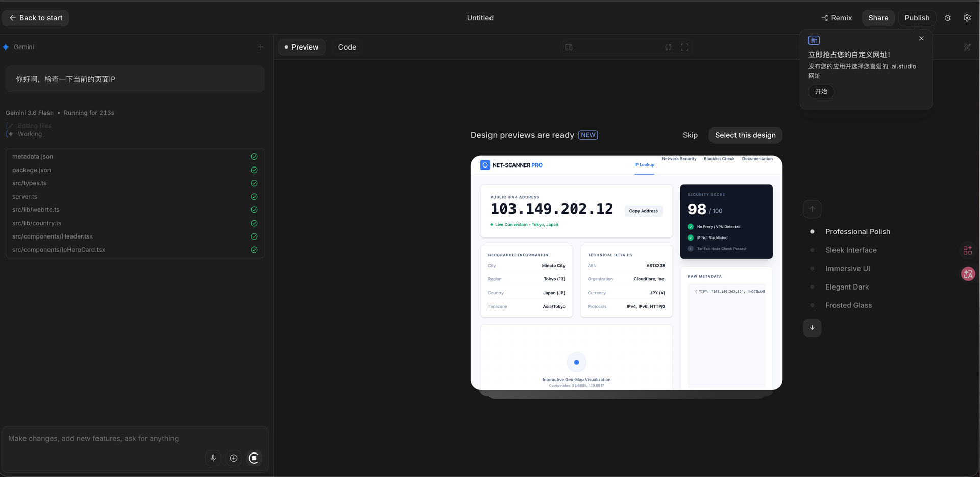Click the Gemini sparkle icon
This screenshot has width=980, height=477.
[6, 47]
